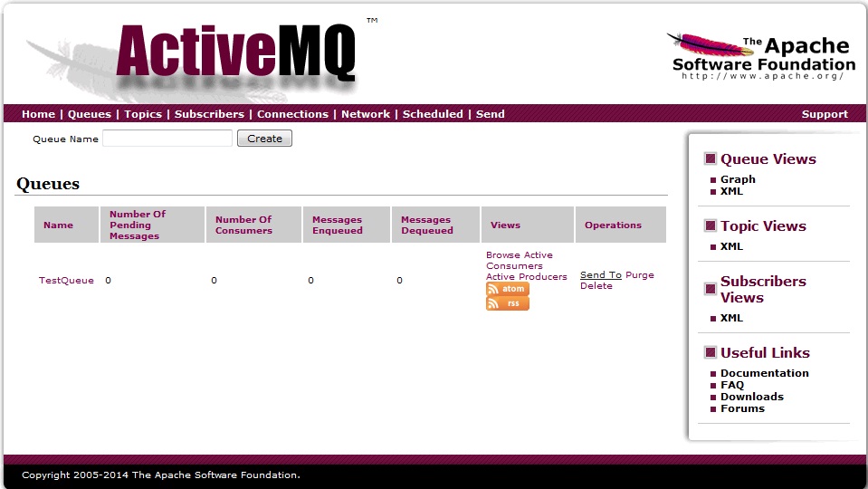The width and height of the screenshot is (868, 489).
Task: Open the Forums useful link
Action: coord(742,408)
